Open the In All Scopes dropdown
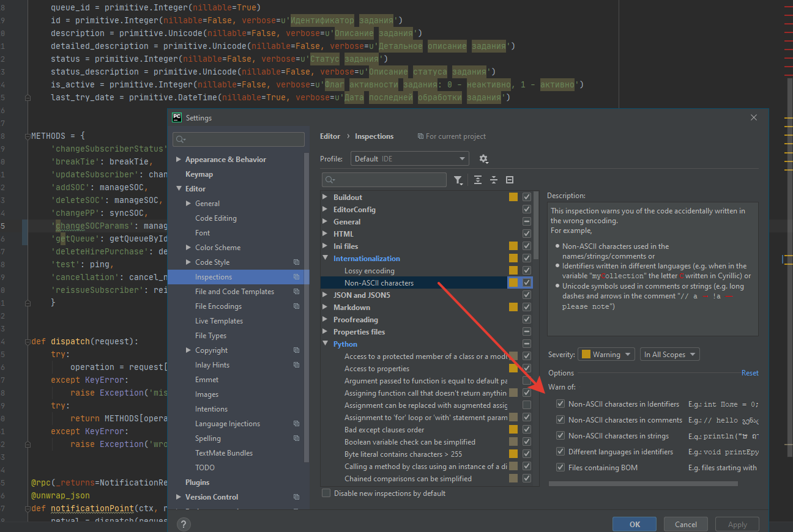 [670, 355]
